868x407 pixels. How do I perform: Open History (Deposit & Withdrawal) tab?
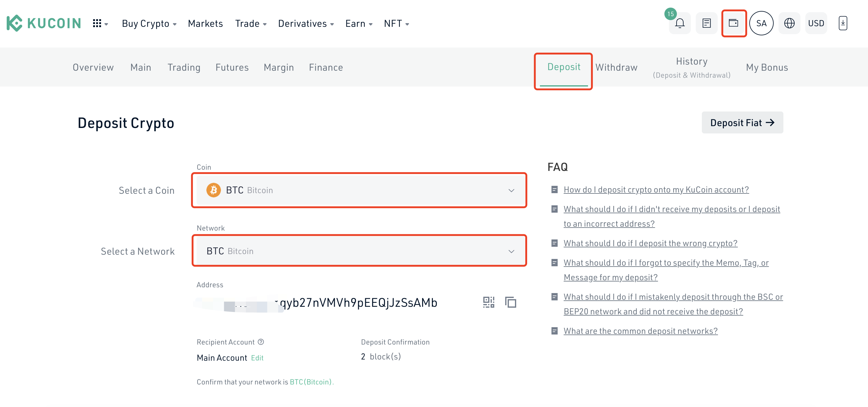[691, 67]
